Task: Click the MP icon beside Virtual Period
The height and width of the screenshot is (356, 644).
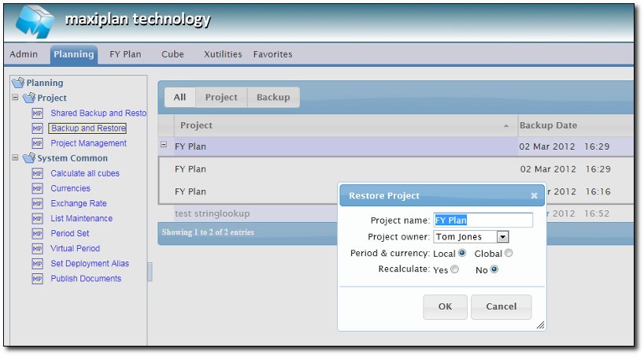Action: (37, 249)
